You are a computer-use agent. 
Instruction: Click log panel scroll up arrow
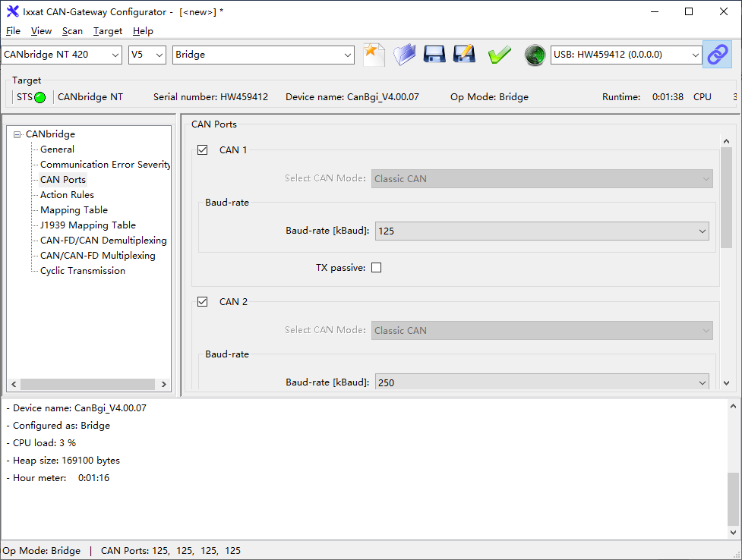click(x=733, y=406)
